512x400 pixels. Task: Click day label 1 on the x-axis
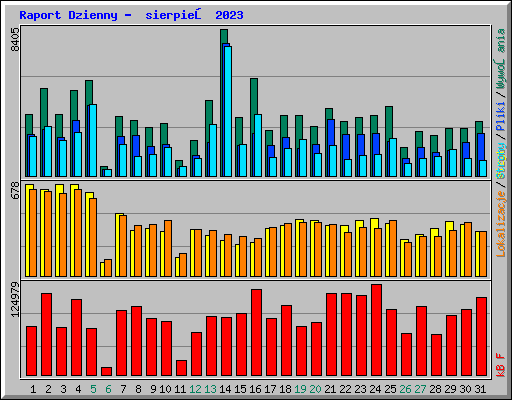pos(33,389)
